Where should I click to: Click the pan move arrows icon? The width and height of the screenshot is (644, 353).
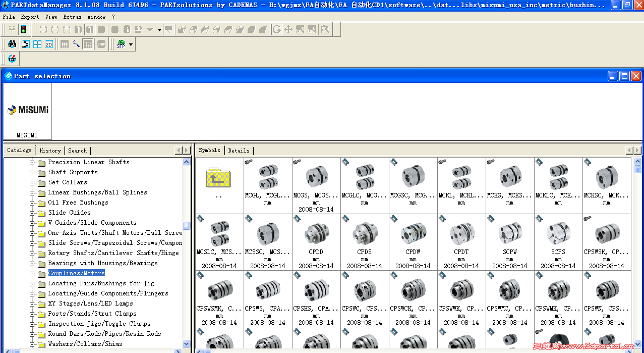[x=288, y=29]
